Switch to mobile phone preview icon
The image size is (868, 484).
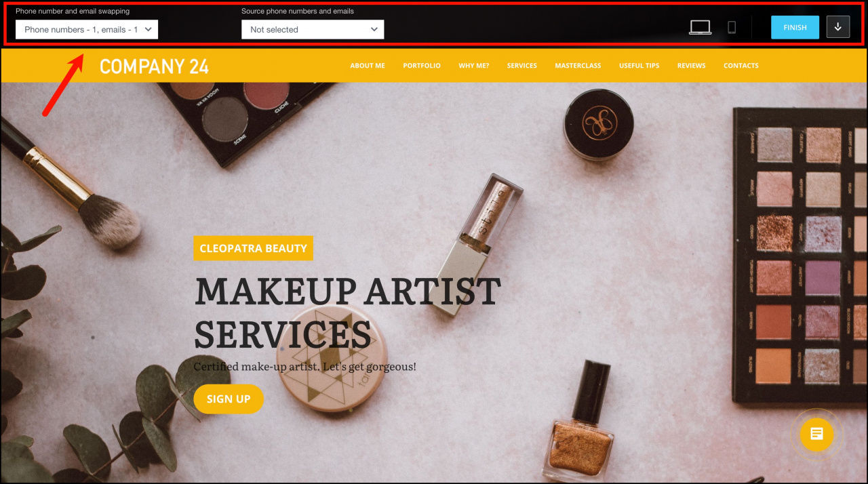click(732, 27)
